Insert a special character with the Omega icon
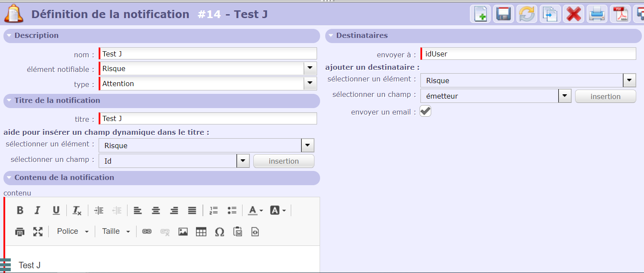The width and height of the screenshot is (644, 273). (x=219, y=232)
